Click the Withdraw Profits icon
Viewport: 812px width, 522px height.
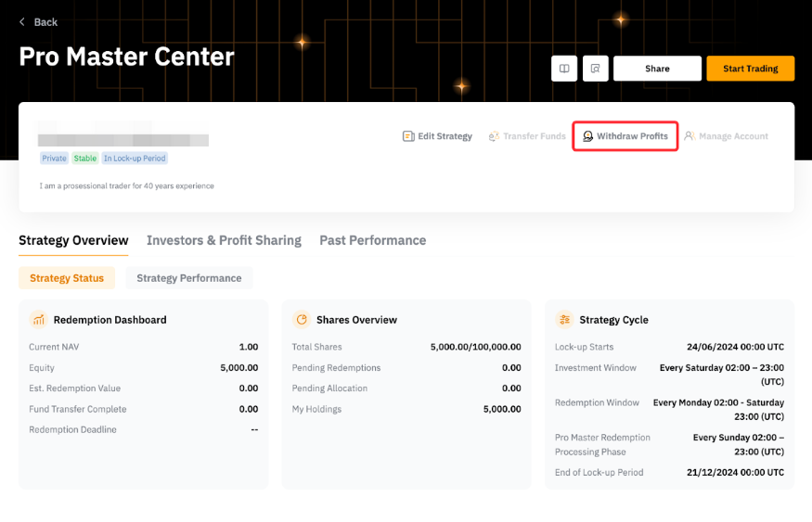click(x=587, y=136)
